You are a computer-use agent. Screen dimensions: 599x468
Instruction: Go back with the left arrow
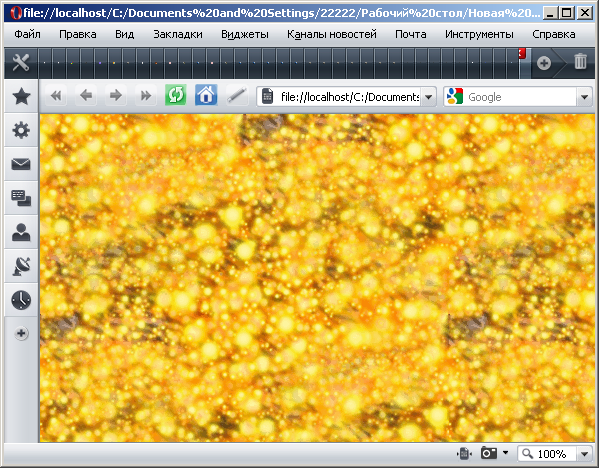pos(86,96)
